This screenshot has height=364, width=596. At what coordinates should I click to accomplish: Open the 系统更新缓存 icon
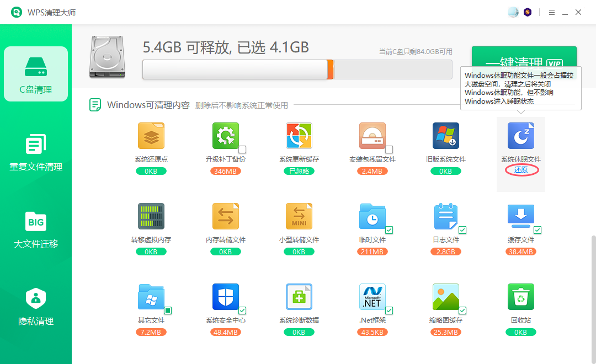[299, 136]
